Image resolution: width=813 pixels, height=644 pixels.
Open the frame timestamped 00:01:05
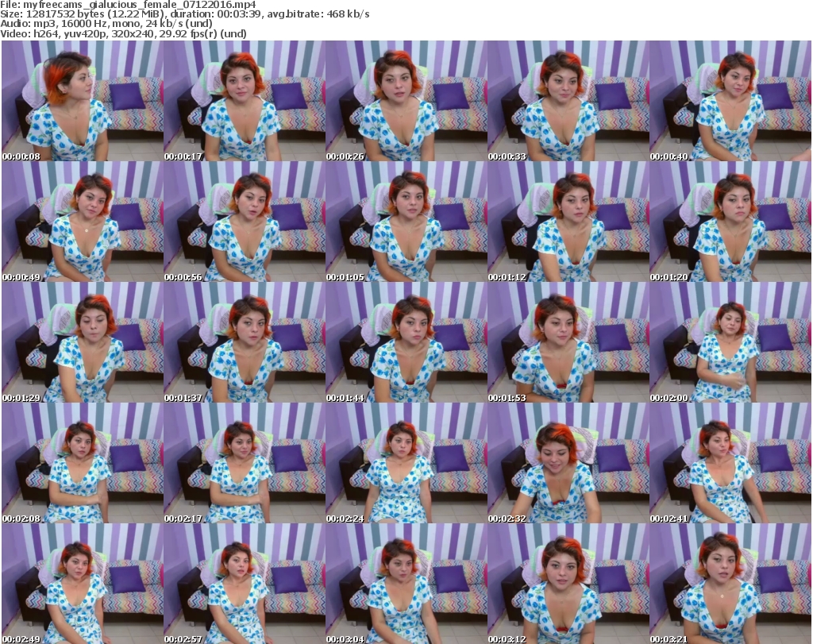(406, 222)
